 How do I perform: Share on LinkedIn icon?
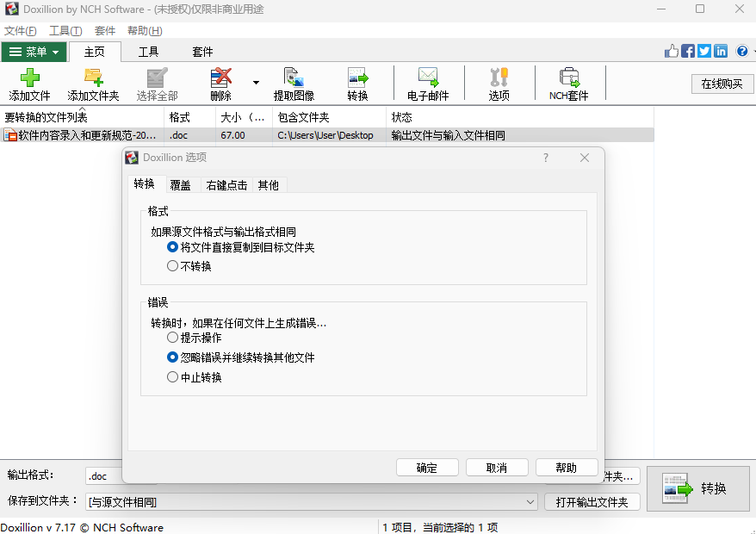pos(721,51)
